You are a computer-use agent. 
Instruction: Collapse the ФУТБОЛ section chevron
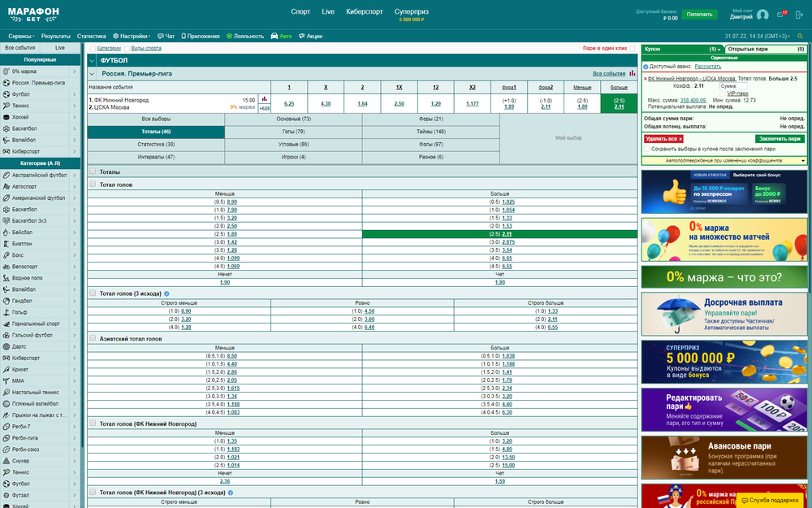coord(93,61)
